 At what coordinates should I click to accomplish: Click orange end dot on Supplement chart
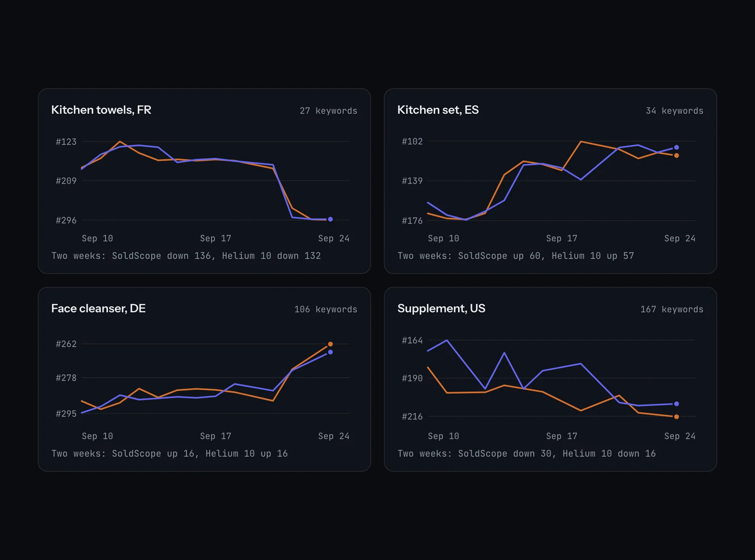pos(676,417)
